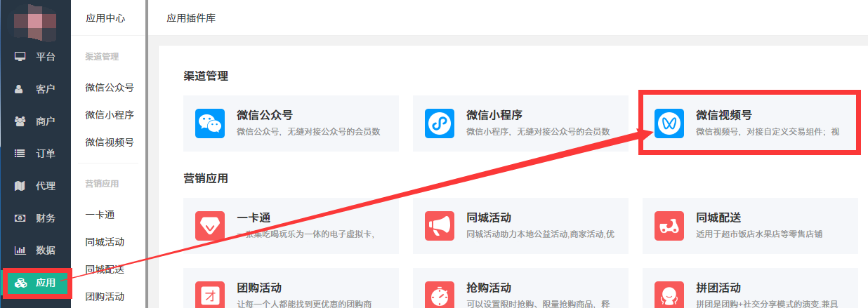The image size is (868, 308).
Task: Click the mini program icon on 微信小程序 card
Action: tap(440, 123)
